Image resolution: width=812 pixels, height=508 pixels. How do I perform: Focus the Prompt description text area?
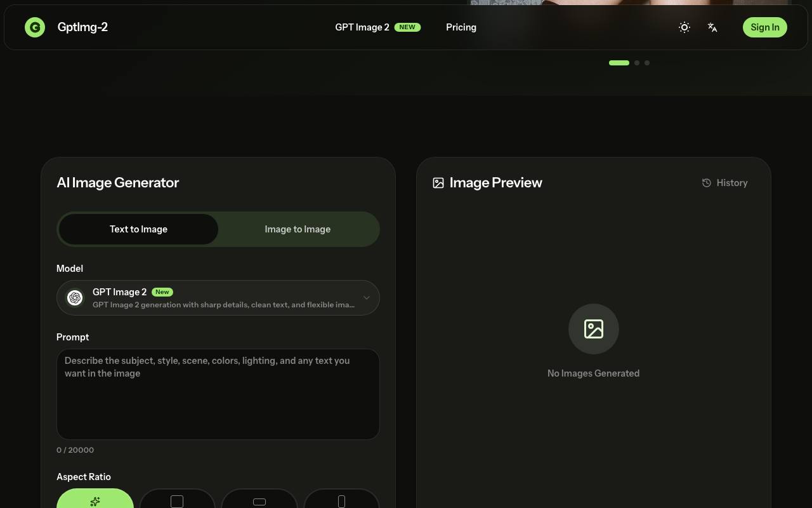point(218,394)
